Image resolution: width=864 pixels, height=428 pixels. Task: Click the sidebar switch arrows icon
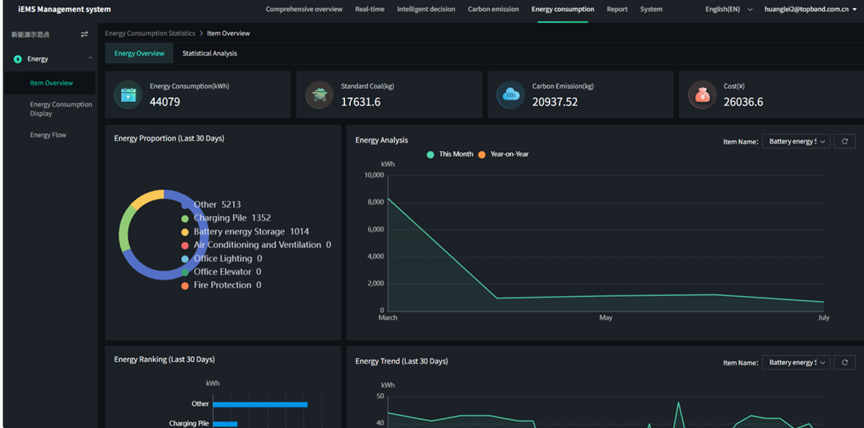(84, 34)
